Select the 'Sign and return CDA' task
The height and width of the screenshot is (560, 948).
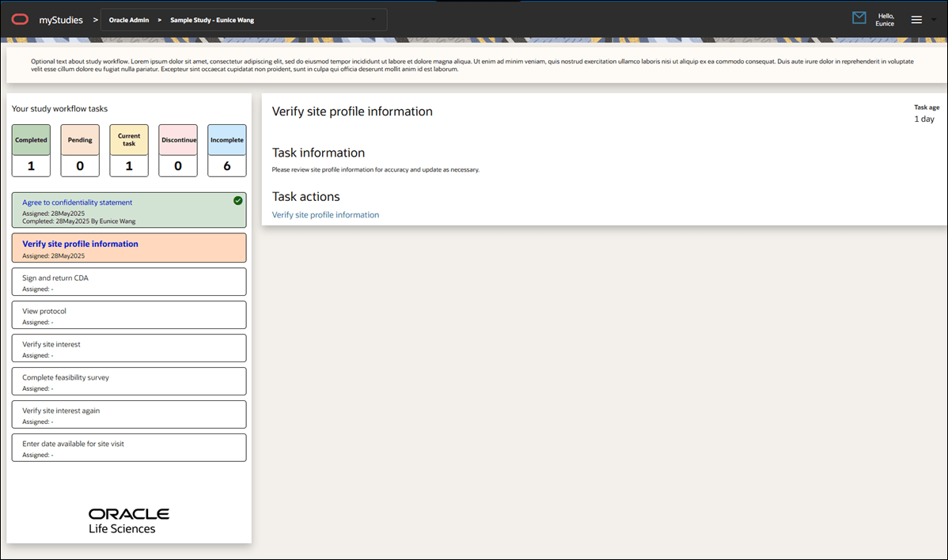tap(128, 282)
